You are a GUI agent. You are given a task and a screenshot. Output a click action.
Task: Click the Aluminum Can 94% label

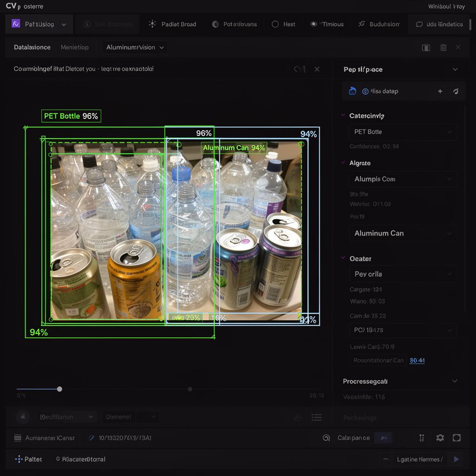tap(234, 148)
